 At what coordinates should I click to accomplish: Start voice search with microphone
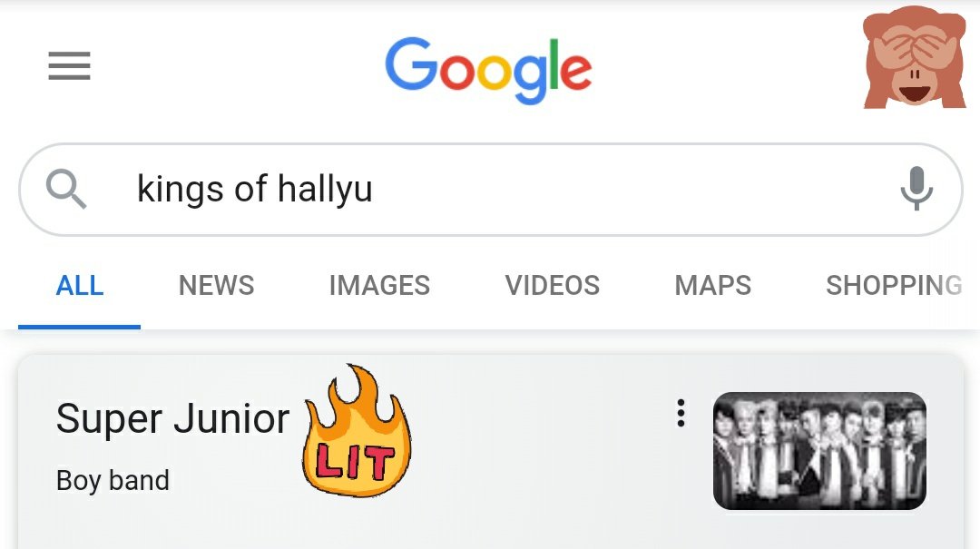(916, 188)
